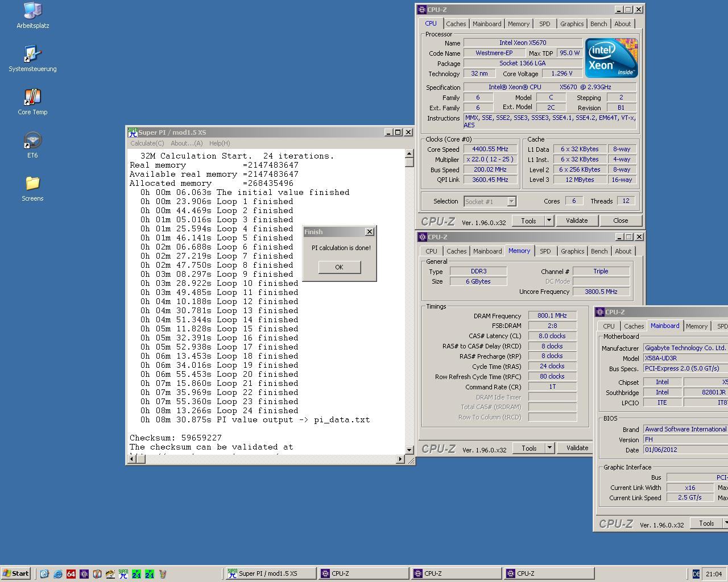This screenshot has width=728, height=582.
Task: Click the Loop 24 finished line
Action: pyautogui.click(x=219, y=410)
